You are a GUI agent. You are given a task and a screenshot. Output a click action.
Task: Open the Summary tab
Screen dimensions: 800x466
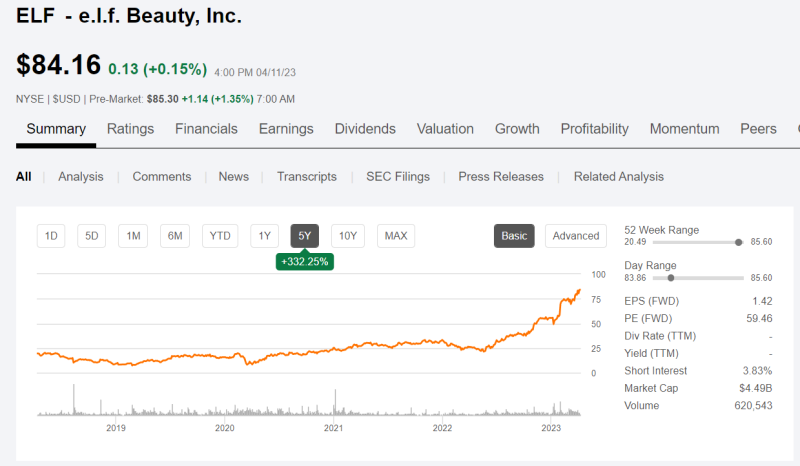pyautogui.click(x=56, y=129)
